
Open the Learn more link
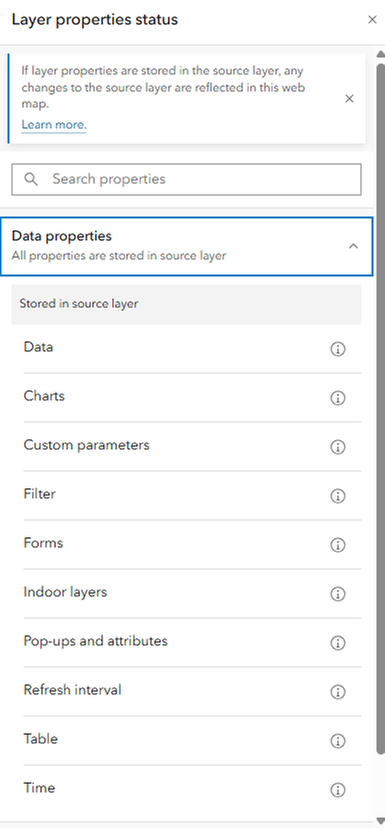click(54, 125)
